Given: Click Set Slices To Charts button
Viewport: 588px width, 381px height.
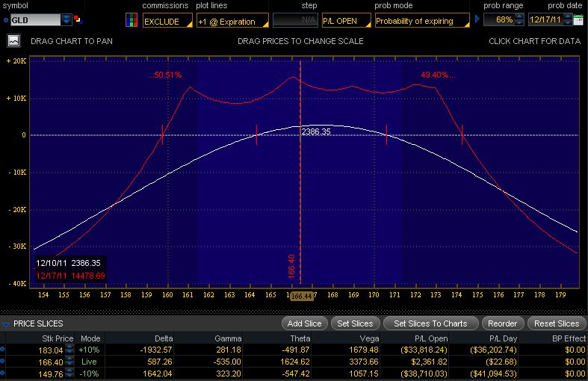Looking at the screenshot, I should (x=430, y=323).
